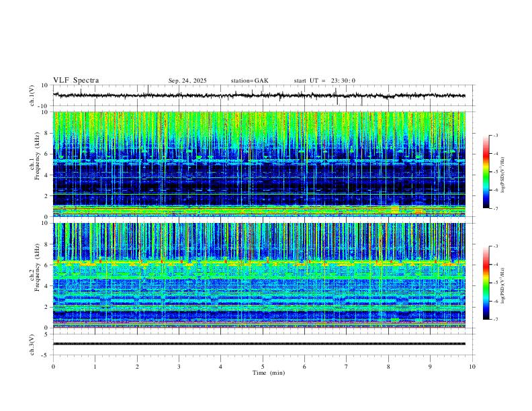Viewport: 532px width, 411px height.
Task: Select the date text "Sep. 24, 2025"
Action: pyautogui.click(x=187, y=81)
